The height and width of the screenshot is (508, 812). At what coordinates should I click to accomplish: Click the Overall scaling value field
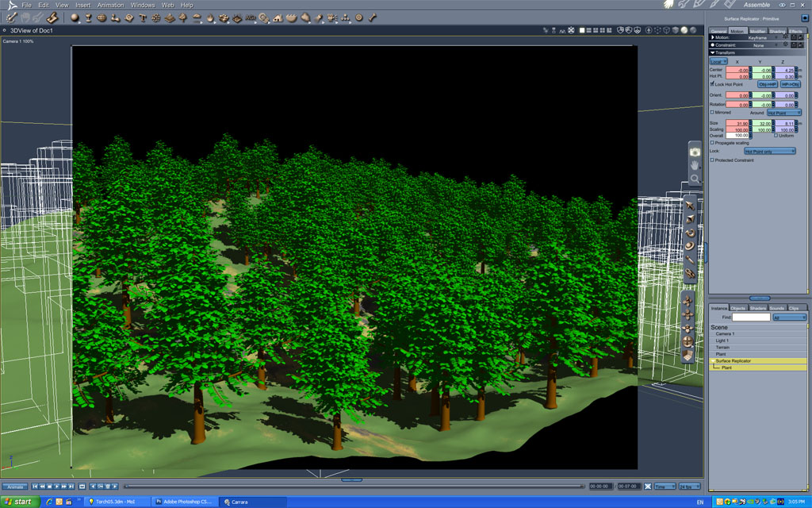pyautogui.click(x=737, y=136)
